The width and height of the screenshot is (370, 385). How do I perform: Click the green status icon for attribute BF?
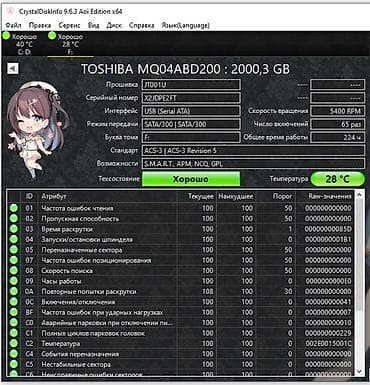click(x=14, y=312)
